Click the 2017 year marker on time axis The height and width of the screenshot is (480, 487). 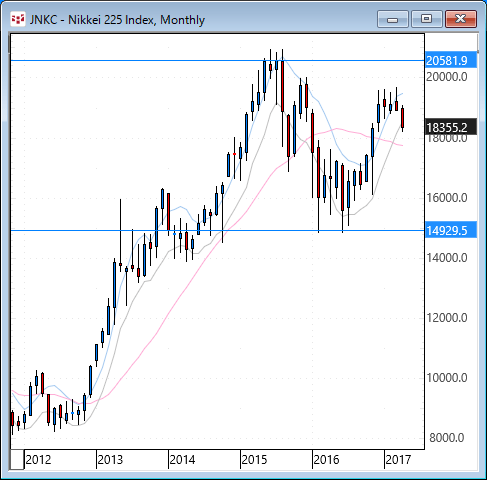pos(398,460)
